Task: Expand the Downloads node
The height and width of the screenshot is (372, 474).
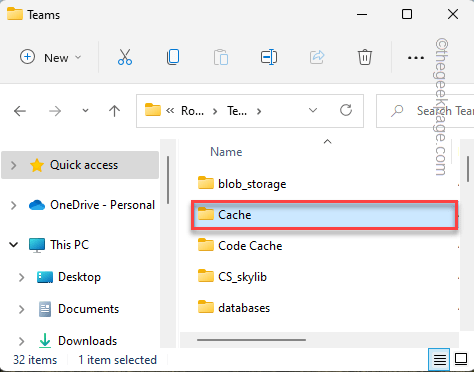Action: coord(21,341)
